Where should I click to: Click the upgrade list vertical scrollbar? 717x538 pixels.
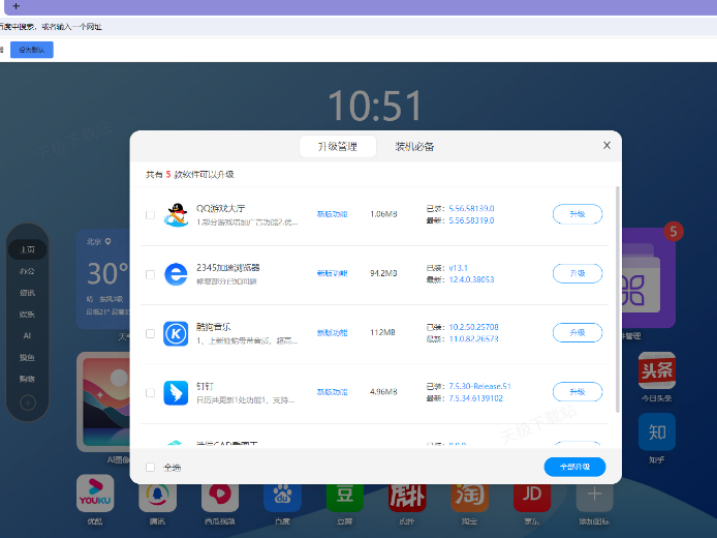click(x=617, y=300)
